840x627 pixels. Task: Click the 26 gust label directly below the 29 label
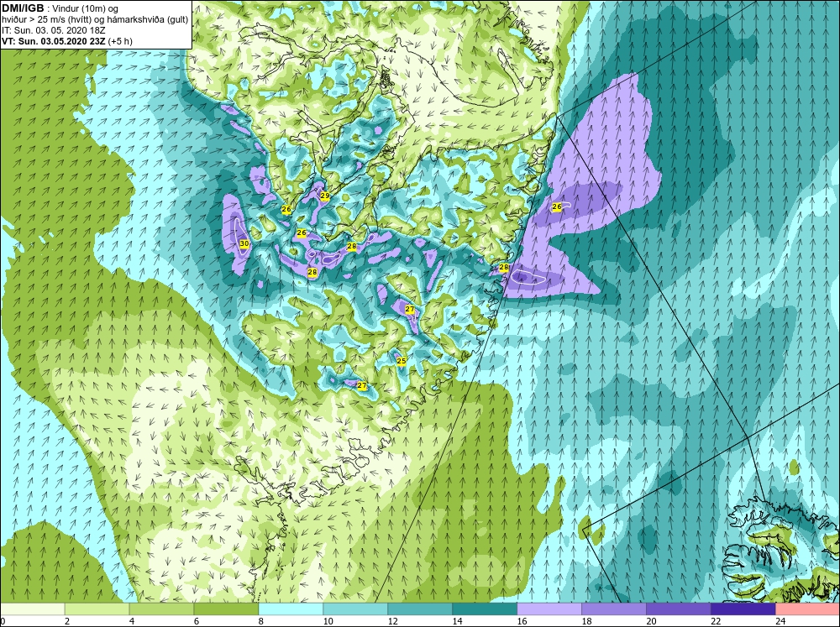[302, 233]
